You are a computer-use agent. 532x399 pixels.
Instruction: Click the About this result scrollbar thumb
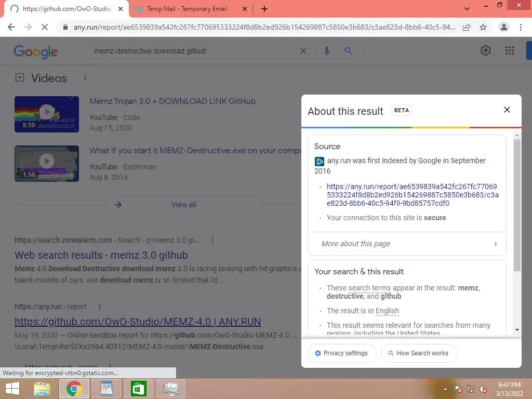pos(517,205)
